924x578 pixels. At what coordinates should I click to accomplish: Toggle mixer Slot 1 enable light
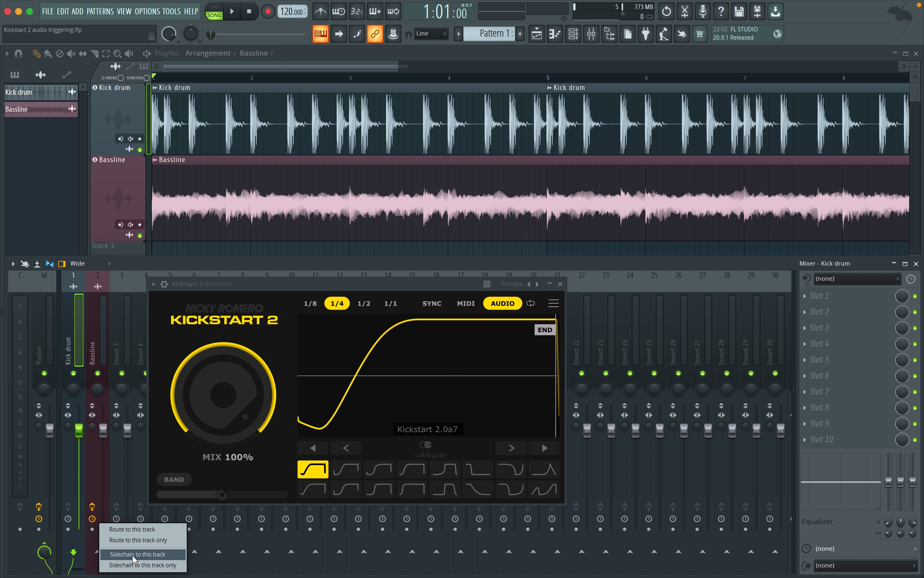pos(915,296)
